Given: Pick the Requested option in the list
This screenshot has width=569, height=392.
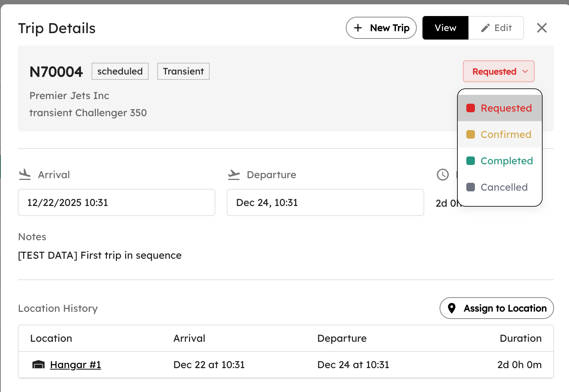Looking at the screenshot, I should 506,108.
